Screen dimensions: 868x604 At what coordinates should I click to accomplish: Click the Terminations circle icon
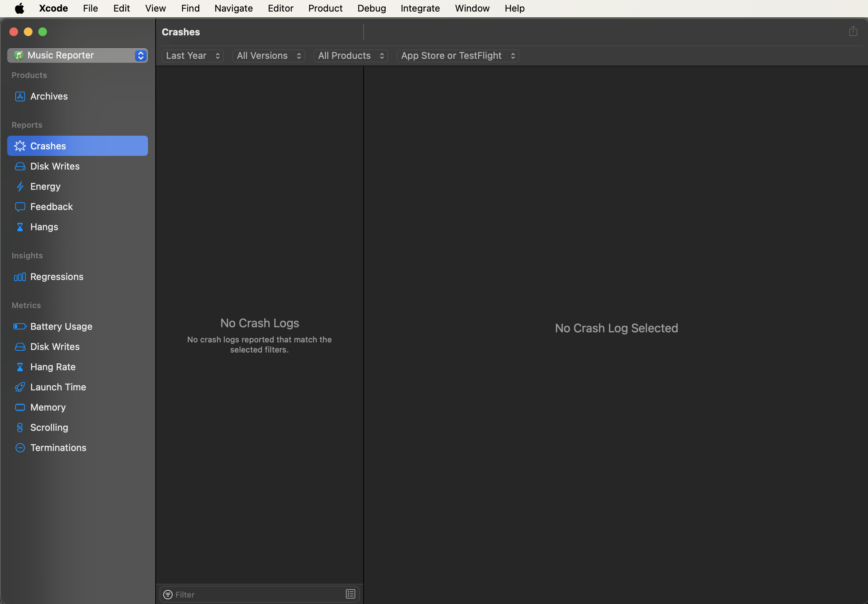pos(19,448)
